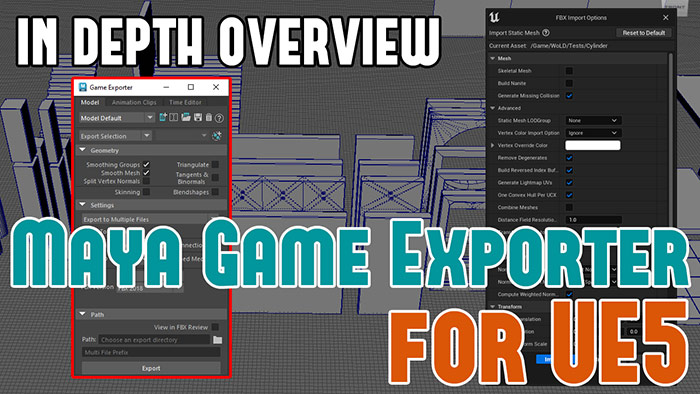Click the Multi File Prefix field
This screenshot has height=394, width=700.
[151, 353]
